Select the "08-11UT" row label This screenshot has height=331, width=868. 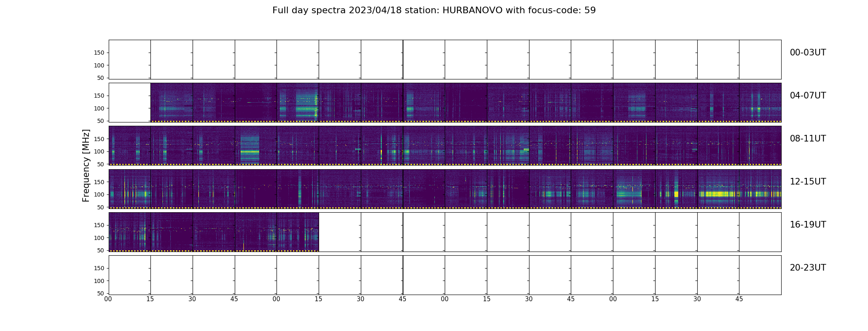[808, 139]
